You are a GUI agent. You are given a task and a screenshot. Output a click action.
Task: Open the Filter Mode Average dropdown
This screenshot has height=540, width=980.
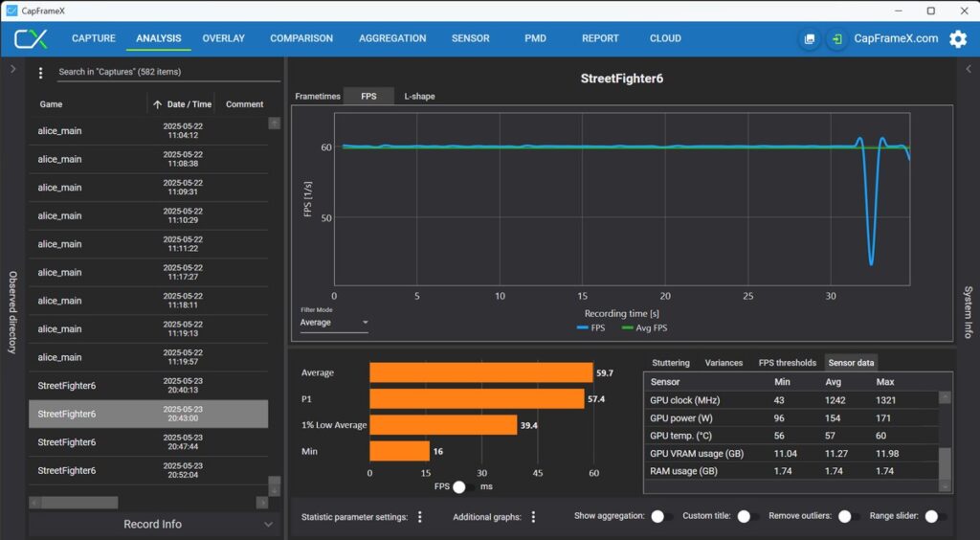click(x=334, y=323)
